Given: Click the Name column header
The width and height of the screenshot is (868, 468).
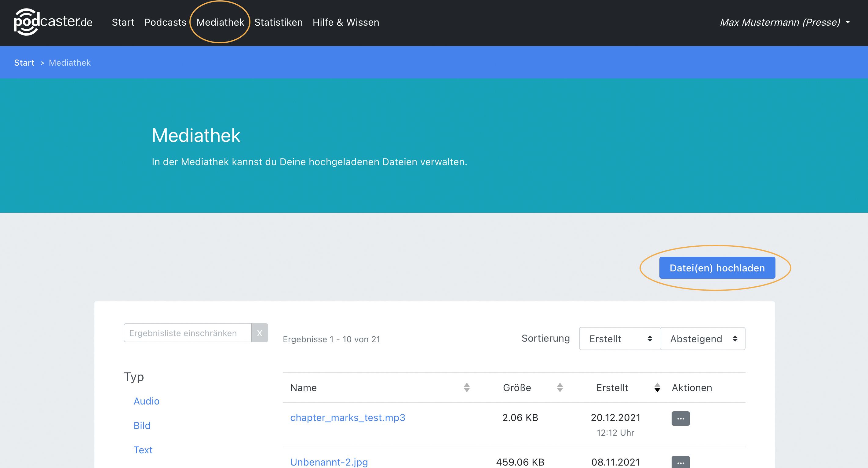Looking at the screenshot, I should coord(303,387).
